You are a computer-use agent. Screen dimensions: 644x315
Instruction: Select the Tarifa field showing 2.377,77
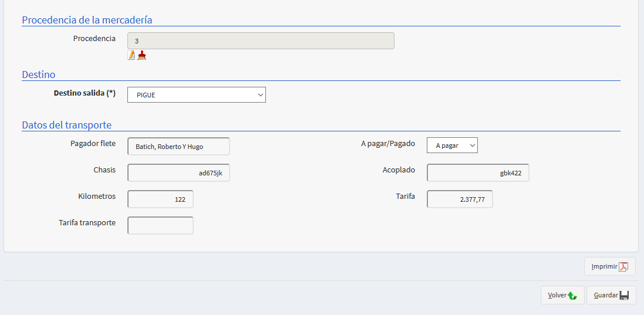[460, 199]
